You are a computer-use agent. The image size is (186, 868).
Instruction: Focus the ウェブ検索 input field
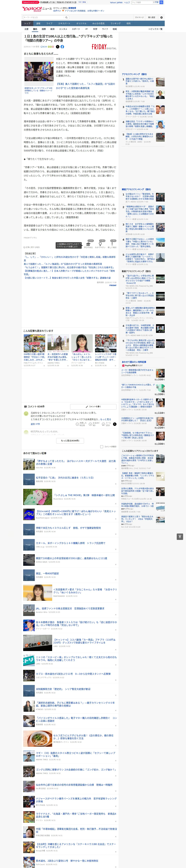click(x=142, y=2)
